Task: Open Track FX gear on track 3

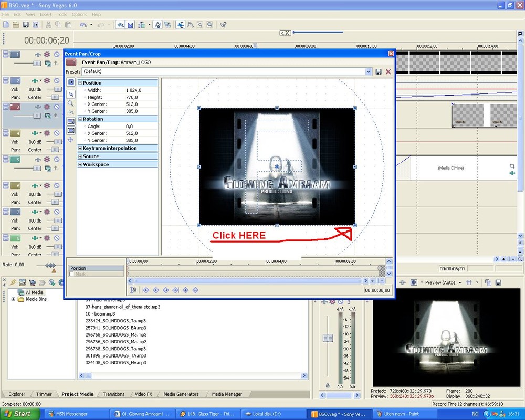Action: (x=47, y=107)
